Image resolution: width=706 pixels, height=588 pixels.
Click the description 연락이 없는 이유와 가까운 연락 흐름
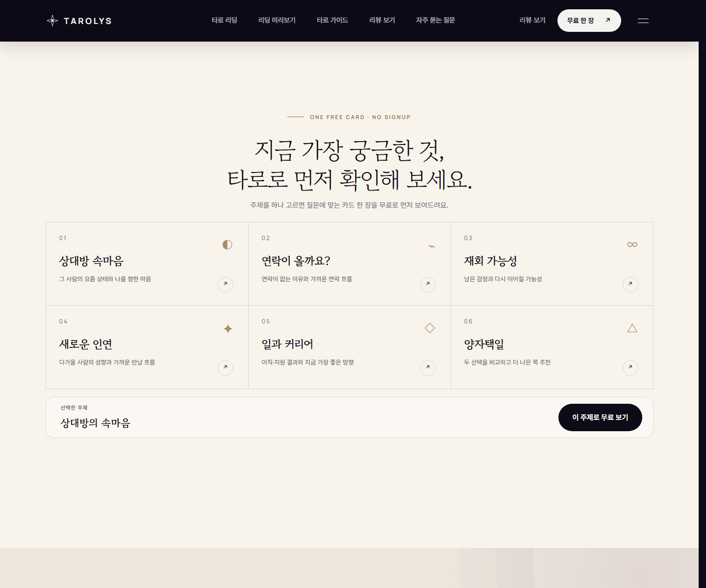[307, 279]
